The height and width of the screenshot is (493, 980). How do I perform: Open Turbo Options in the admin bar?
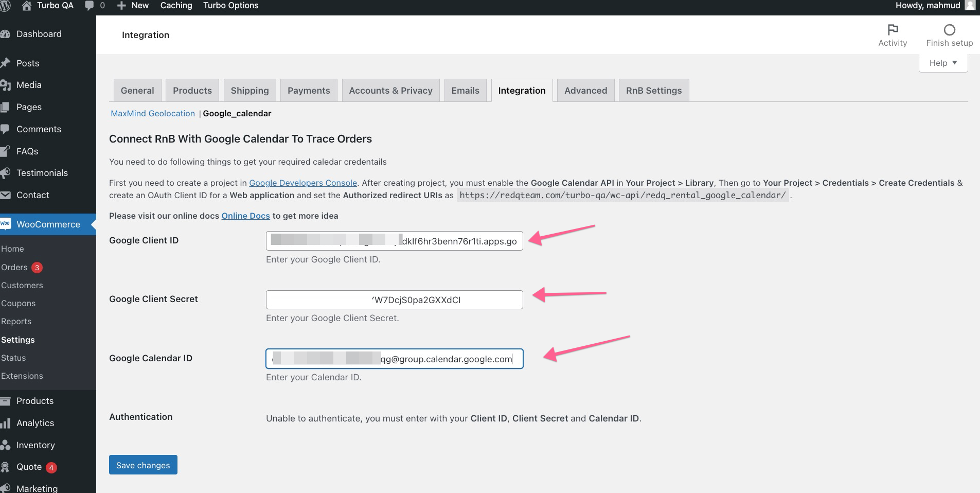[x=230, y=6]
